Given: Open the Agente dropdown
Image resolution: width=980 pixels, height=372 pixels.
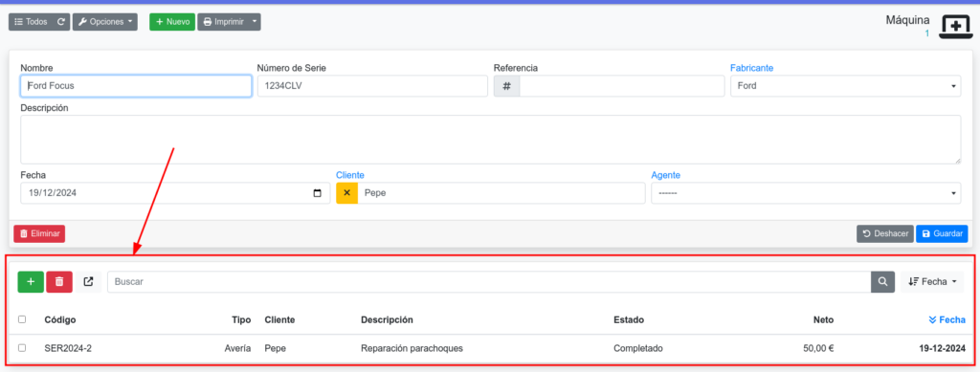Looking at the screenshot, I should click(x=806, y=193).
